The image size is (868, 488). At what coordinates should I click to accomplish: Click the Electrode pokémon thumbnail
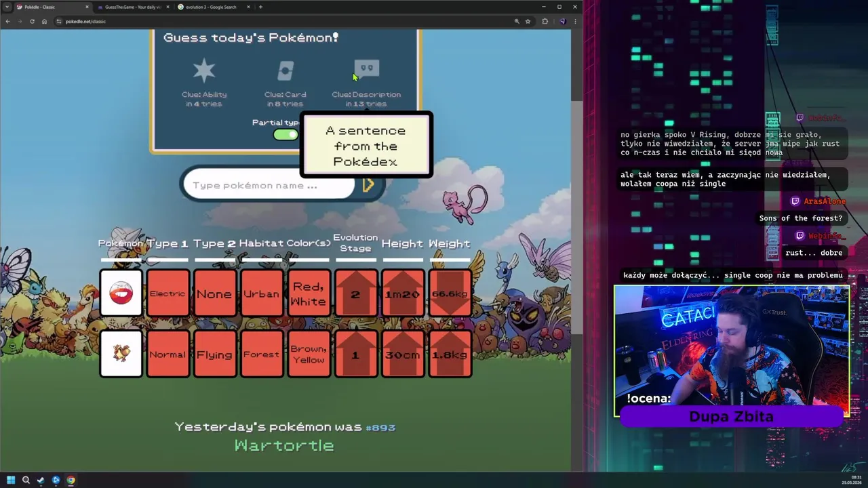121,293
